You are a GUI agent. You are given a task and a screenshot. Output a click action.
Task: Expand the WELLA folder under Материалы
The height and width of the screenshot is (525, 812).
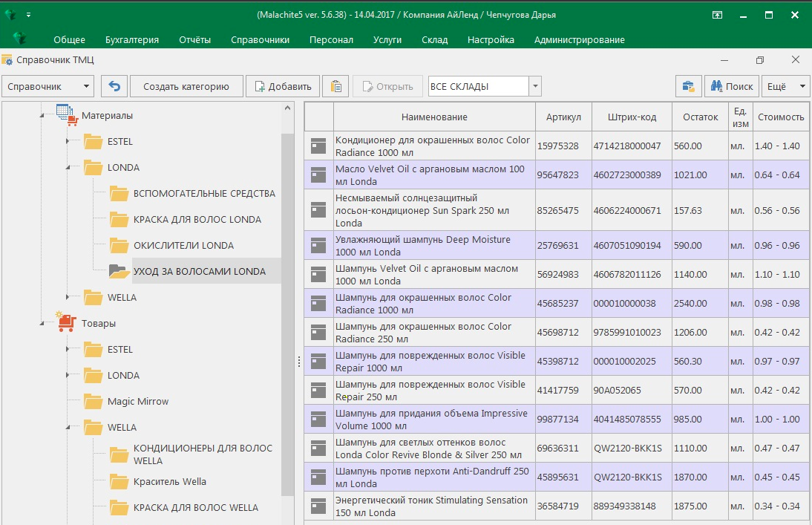pyautogui.click(x=68, y=298)
